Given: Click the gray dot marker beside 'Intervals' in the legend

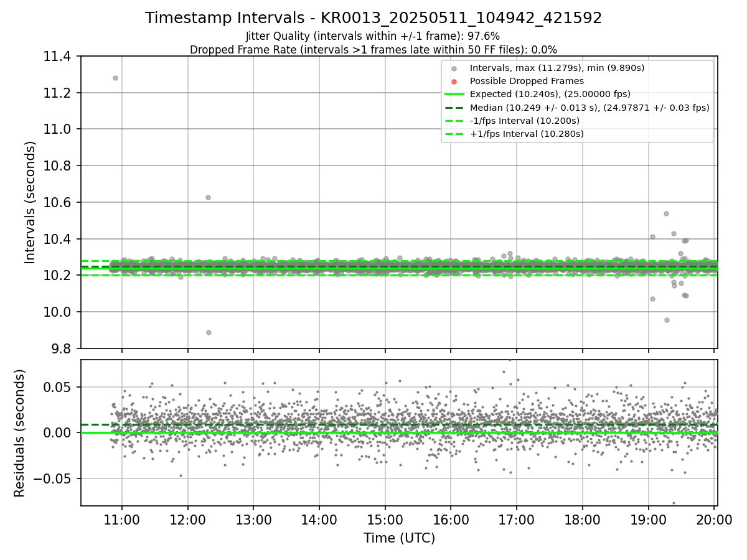Looking at the screenshot, I should 454,68.
